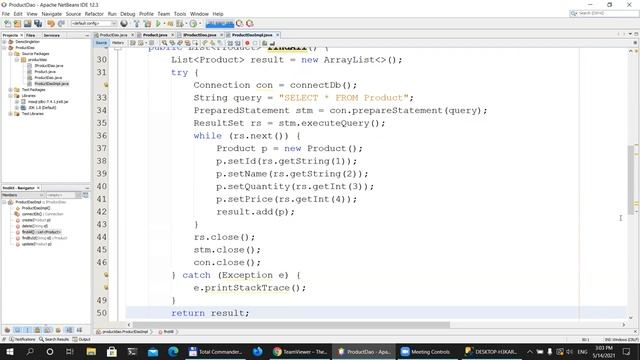Viewport: 640px width, 360px height.
Task: Click the editor's vertical scrollbar thumb
Action: click(631, 180)
